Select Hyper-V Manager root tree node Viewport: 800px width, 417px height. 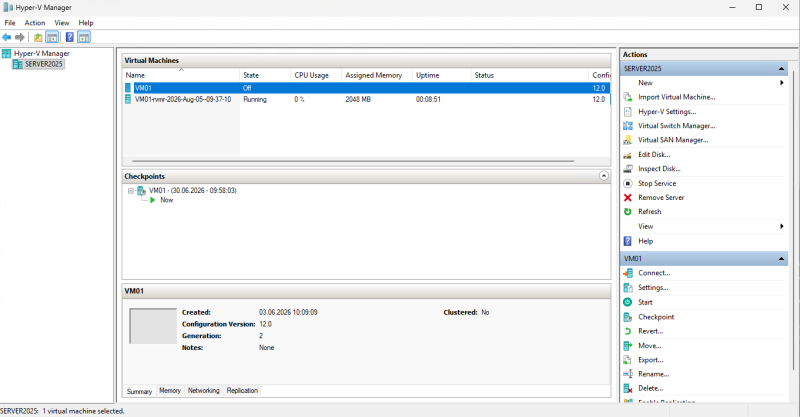click(x=41, y=53)
